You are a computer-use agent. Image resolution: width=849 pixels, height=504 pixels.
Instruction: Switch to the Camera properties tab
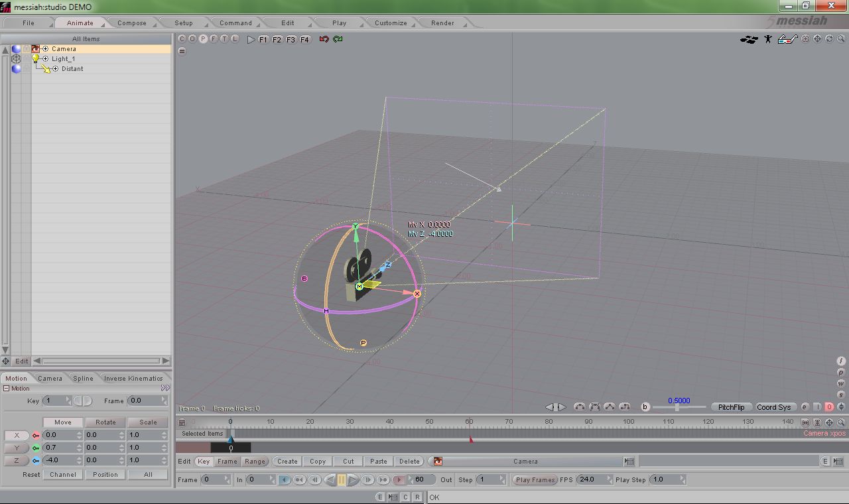pyautogui.click(x=50, y=379)
